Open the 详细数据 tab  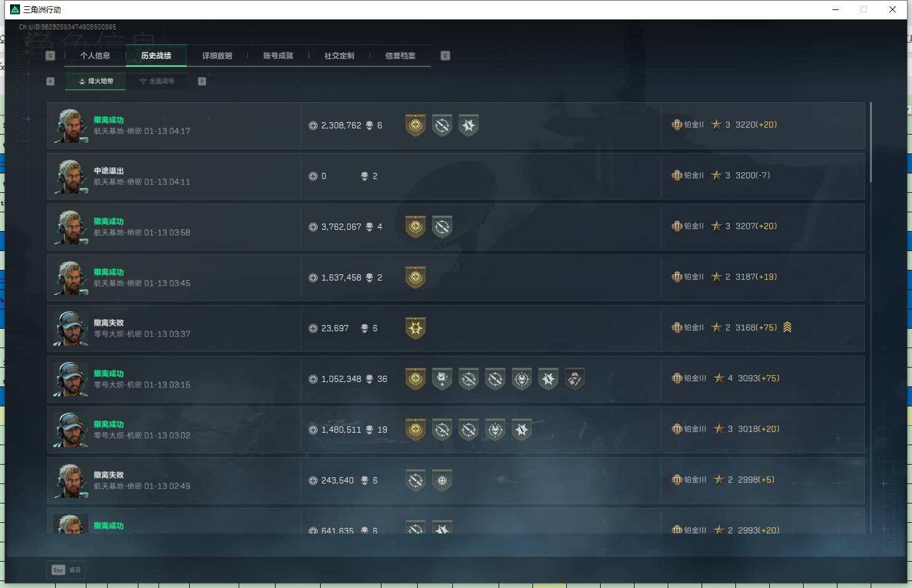point(217,56)
